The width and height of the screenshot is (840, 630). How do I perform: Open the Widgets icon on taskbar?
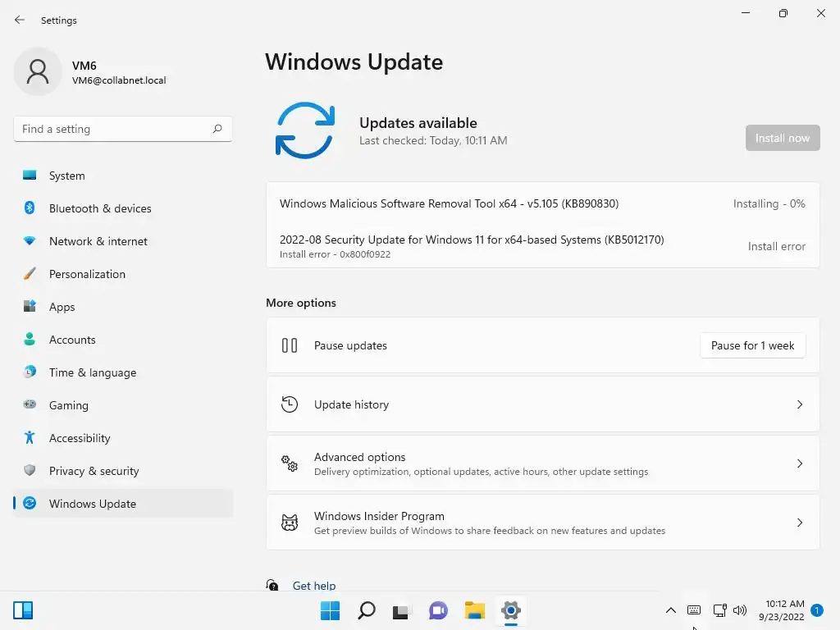coord(23,610)
